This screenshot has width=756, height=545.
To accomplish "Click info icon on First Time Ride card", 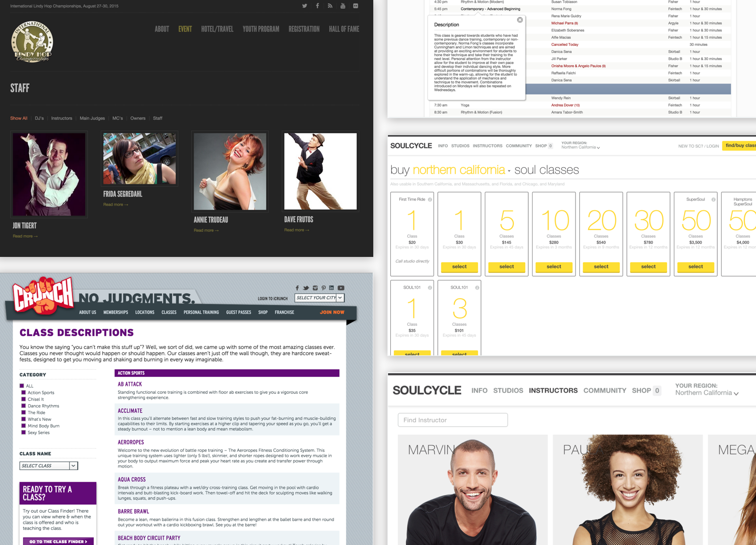I will click(430, 199).
